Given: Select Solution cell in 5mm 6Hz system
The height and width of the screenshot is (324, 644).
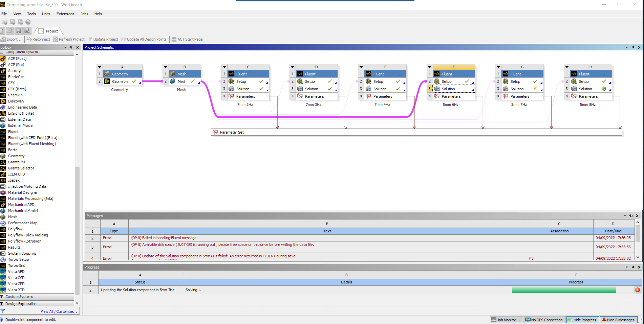Looking at the screenshot, I should pyautogui.click(x=454, y=89).
